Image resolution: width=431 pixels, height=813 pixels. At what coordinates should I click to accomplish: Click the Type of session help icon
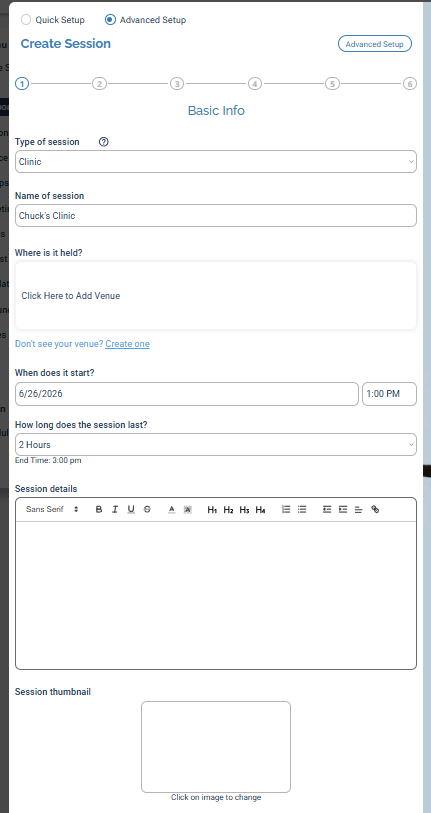(103, 142)
